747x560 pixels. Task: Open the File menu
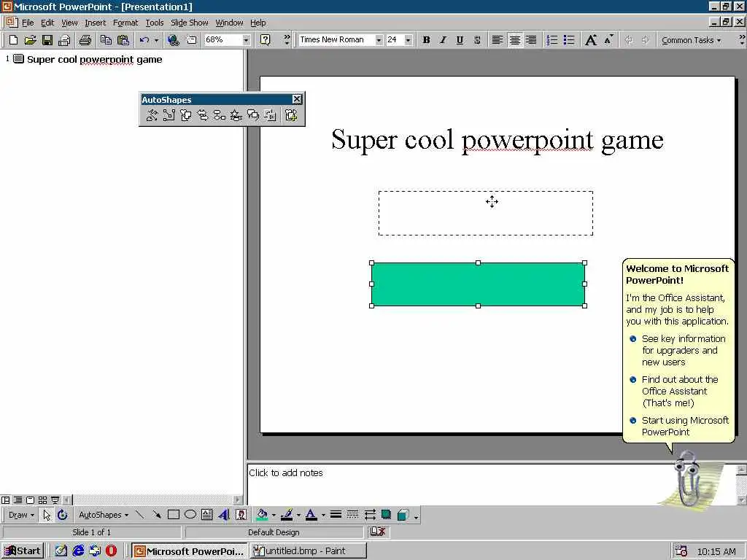28,23
